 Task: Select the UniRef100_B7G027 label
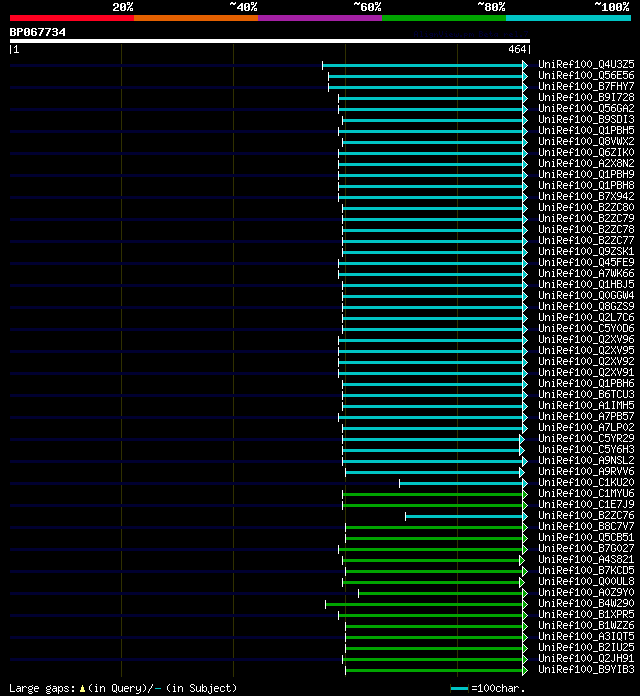586,548
